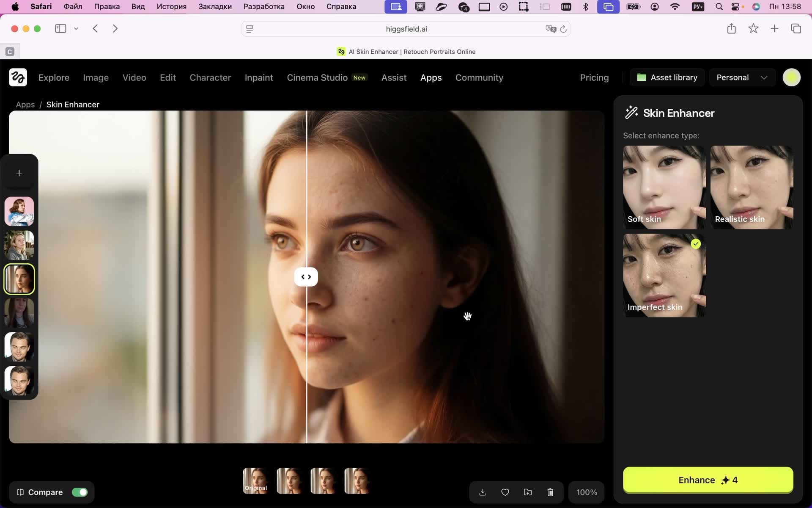Open Safari share icon
The image size is (812, 508).
(731, 29)
